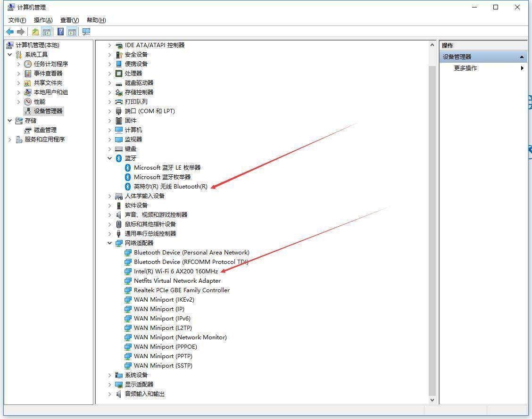Select WAN Miniport (IPv6)
The image size is (532, 419).
tap(162, 318)
